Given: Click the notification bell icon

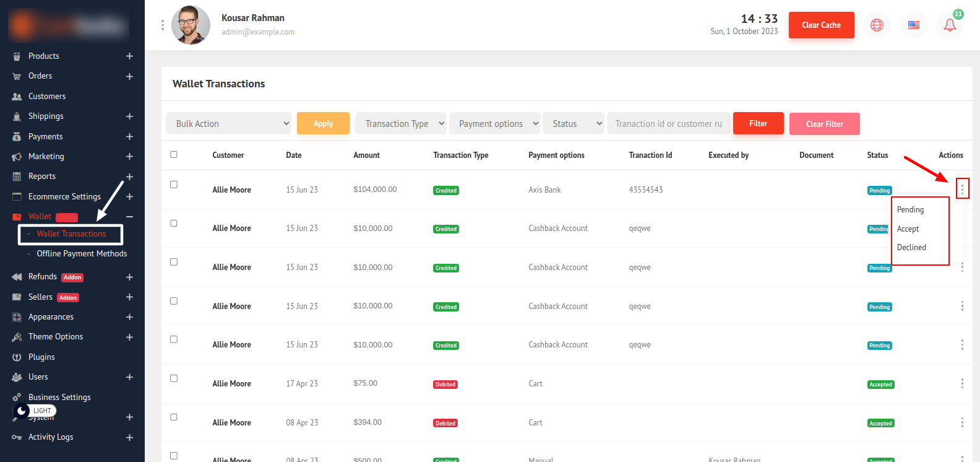Looking at the screenshot, I should pos(950,25).
